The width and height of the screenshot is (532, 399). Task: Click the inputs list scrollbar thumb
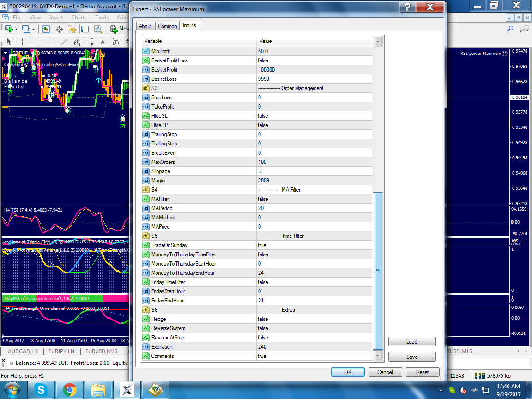coord(378,271)
